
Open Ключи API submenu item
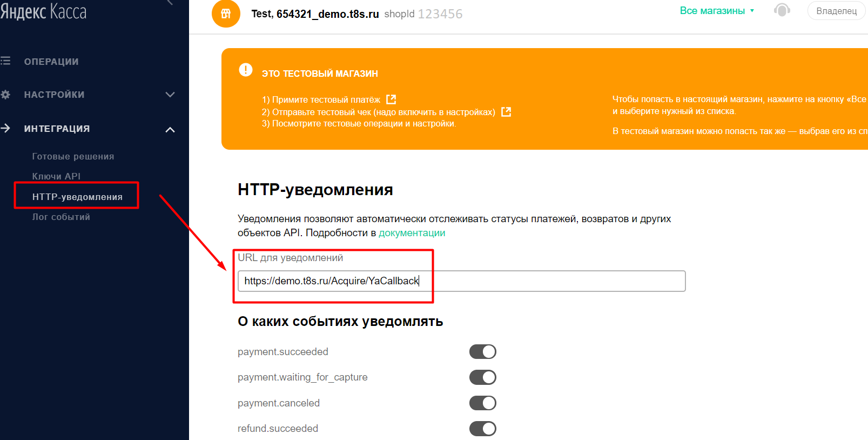(56, 176)
